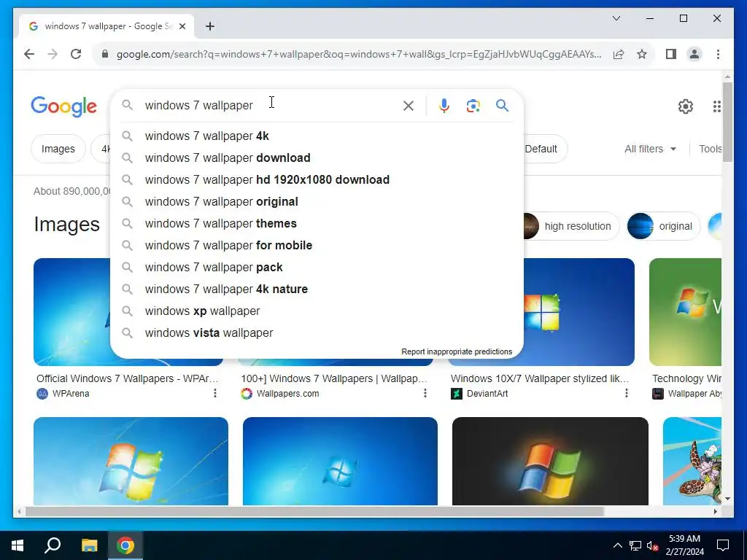Share this page via the address bar icon
The width and height of the screenshot is (747, 560).
(619, 54)
